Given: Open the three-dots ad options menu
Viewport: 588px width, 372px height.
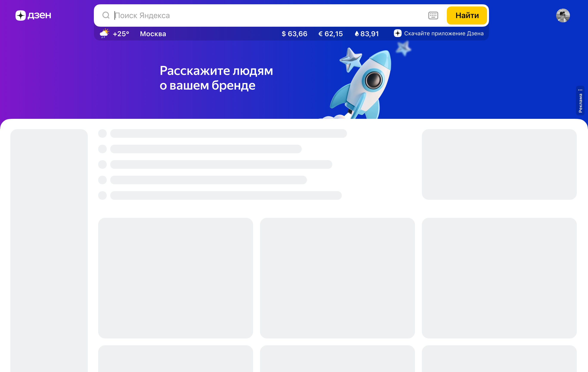Looking at the screenshot, I should (x=580, y=90).
